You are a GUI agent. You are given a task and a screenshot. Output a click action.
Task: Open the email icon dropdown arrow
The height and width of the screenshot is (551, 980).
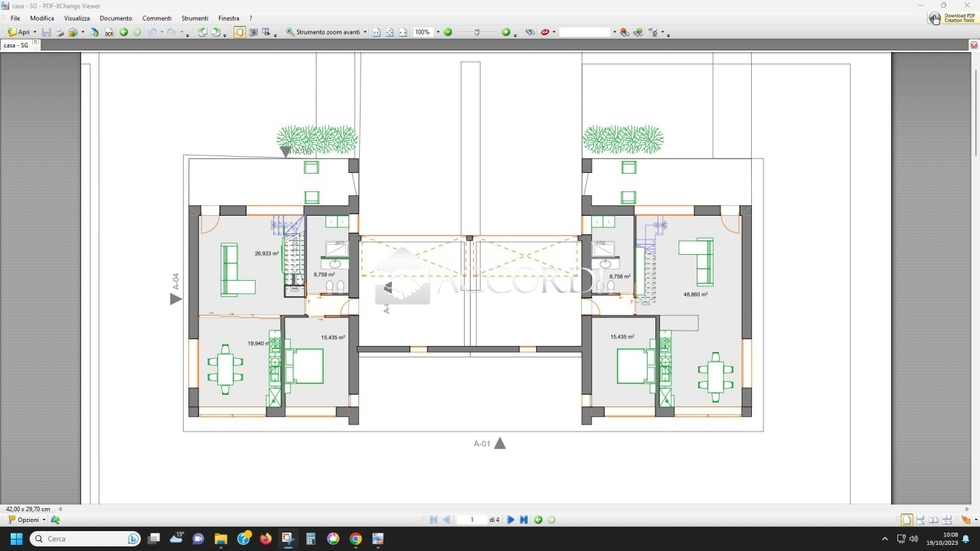83,32
